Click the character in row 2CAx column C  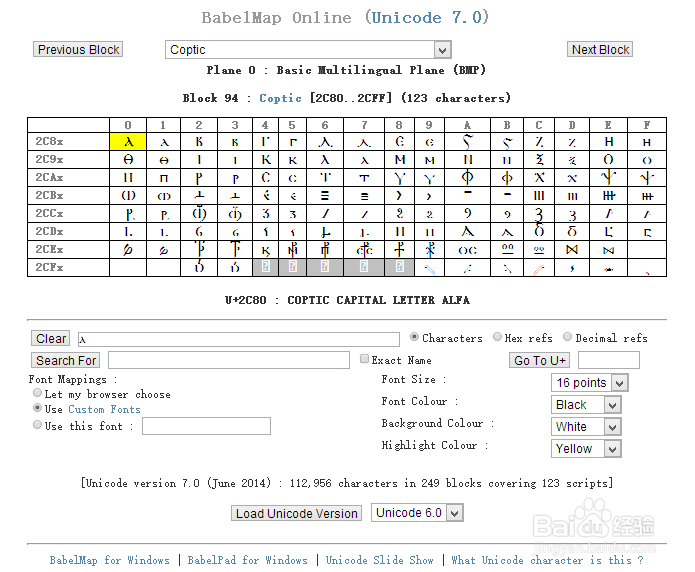[x=539, y=178]
